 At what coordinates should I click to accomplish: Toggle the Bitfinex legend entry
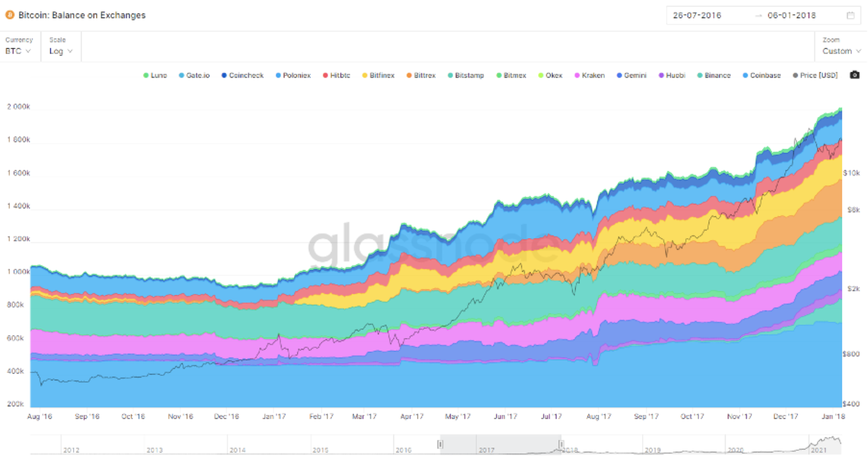click(x=378, y=75)
